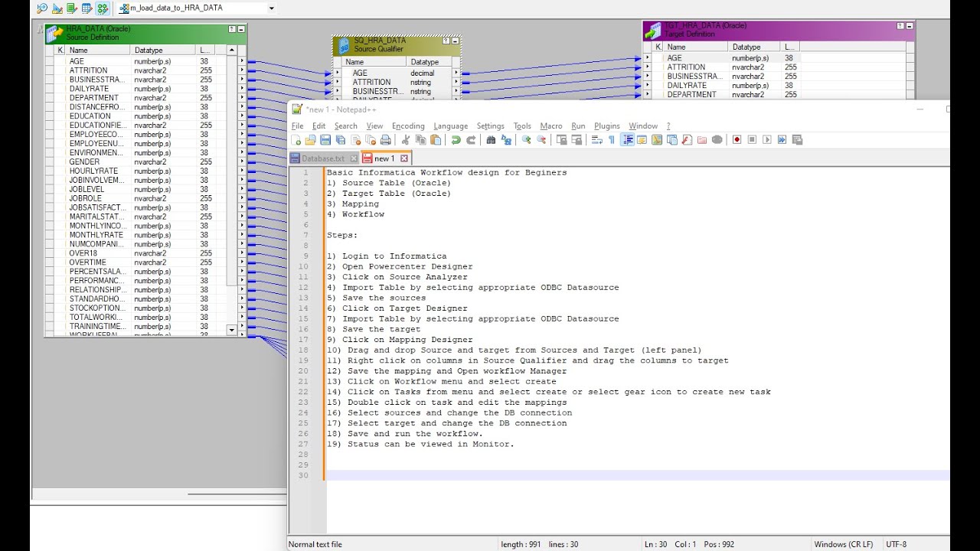
Task: Click Synchronize Vertical Scrolling icon
Action: coord(561,140)
